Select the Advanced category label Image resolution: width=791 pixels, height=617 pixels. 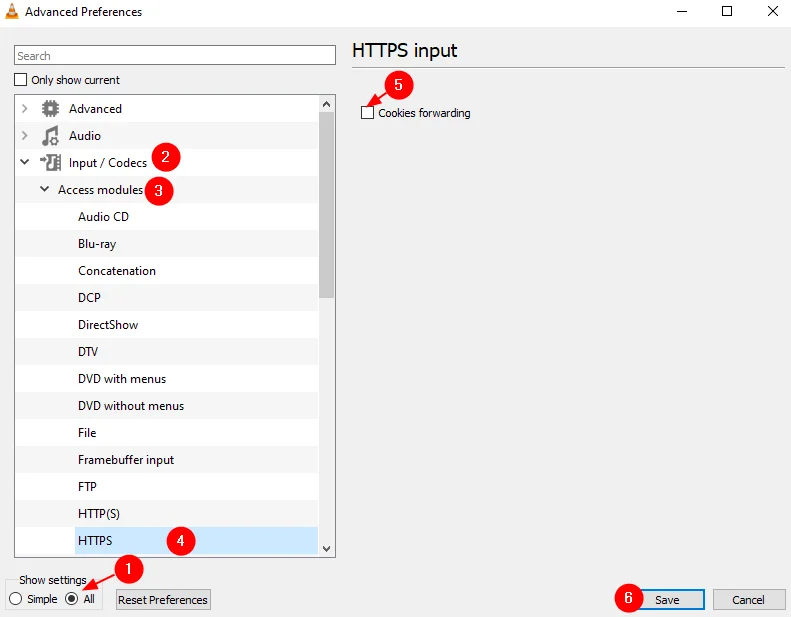pyautogui.click(x=95, y=108)
